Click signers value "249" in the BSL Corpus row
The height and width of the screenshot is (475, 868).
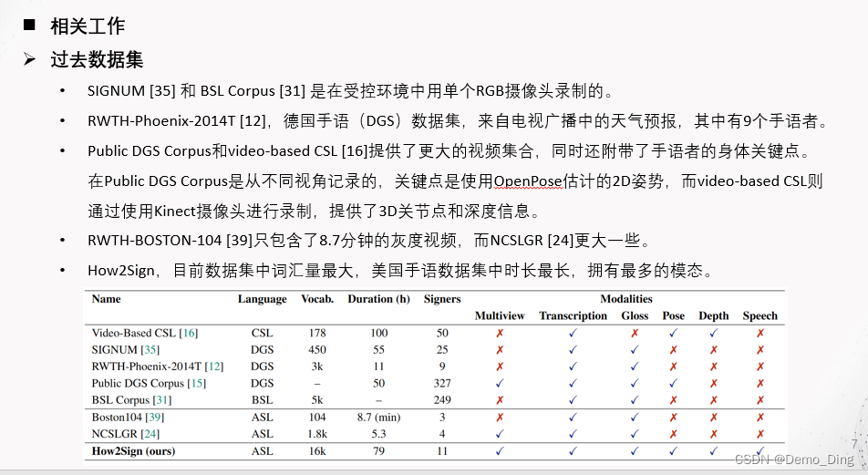[x=442, y=399]
